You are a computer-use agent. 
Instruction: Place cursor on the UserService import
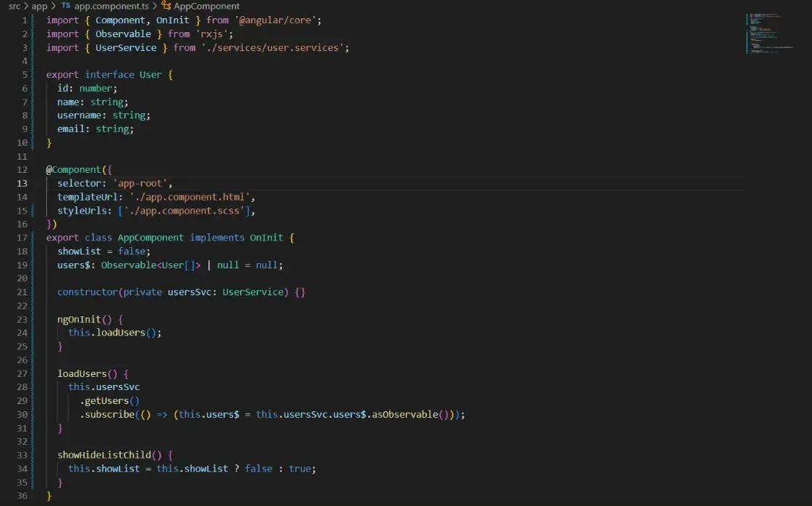coord(127,47)
